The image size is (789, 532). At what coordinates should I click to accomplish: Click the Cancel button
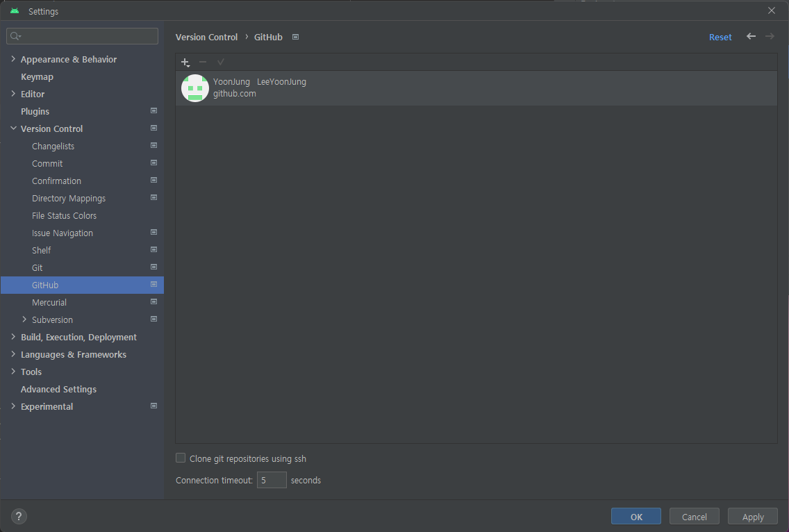pos(694,517)
